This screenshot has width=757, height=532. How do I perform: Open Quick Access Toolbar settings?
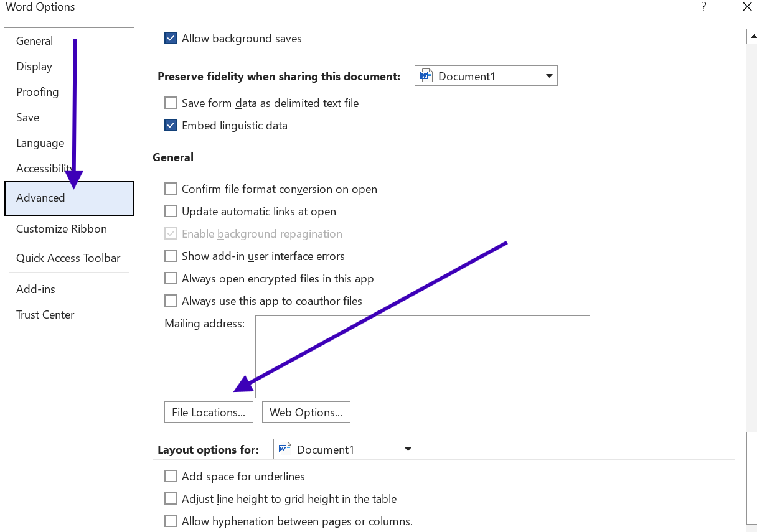[68, 258]
